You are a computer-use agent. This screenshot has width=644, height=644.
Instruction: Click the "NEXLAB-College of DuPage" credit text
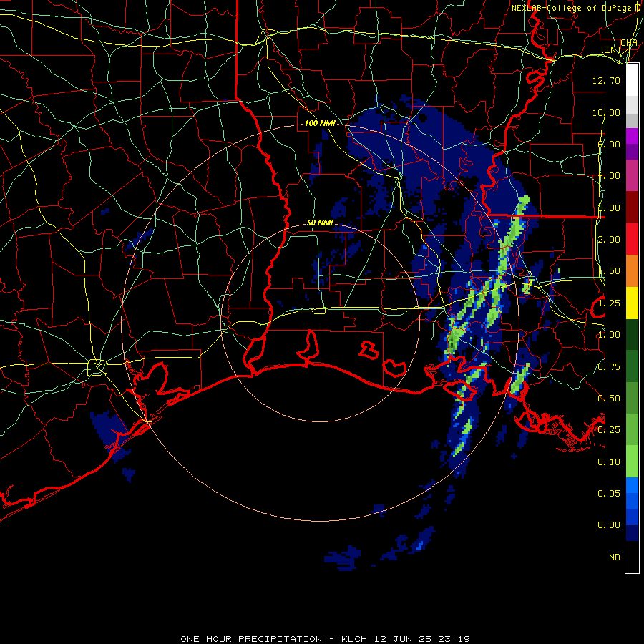pos(573,8)
